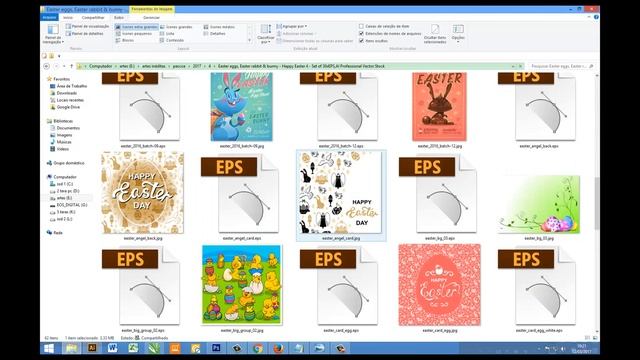Expand the layout gallery arrow
The image size is (640, 360).
pyautogui.click(x=249, y=40)
